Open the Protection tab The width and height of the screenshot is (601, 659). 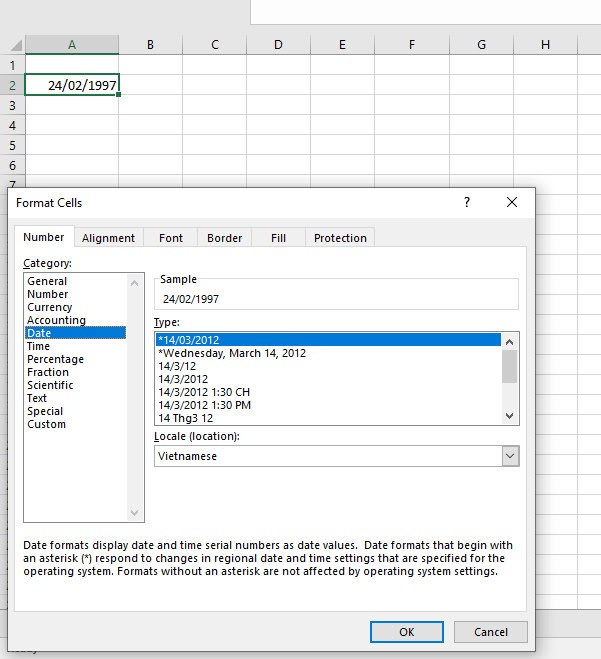click(x=340, y=238)
